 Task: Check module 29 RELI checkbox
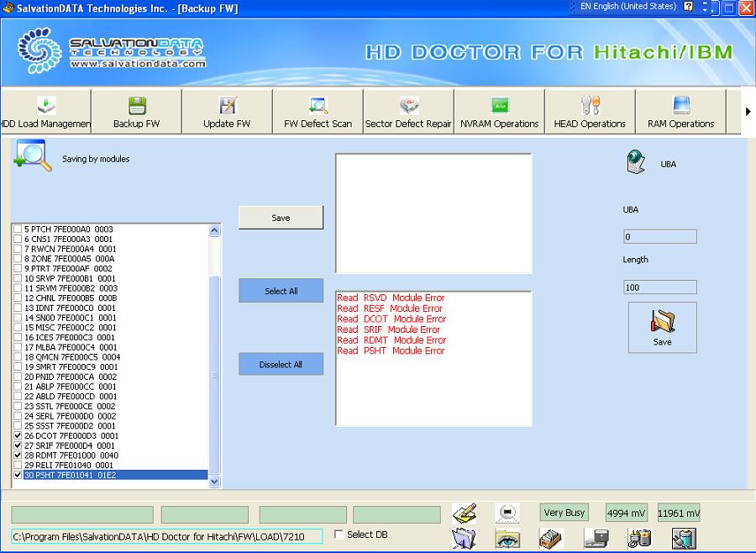click(18, 465)
